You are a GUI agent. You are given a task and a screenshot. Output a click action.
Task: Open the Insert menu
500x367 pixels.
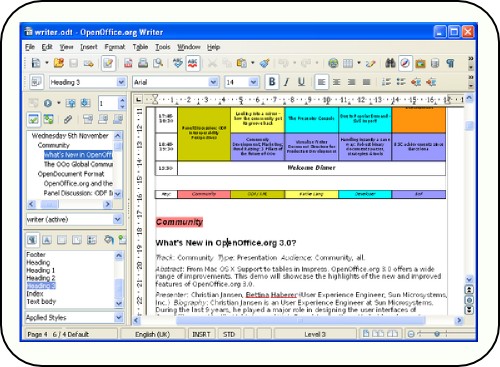click(x=89, y=47)
